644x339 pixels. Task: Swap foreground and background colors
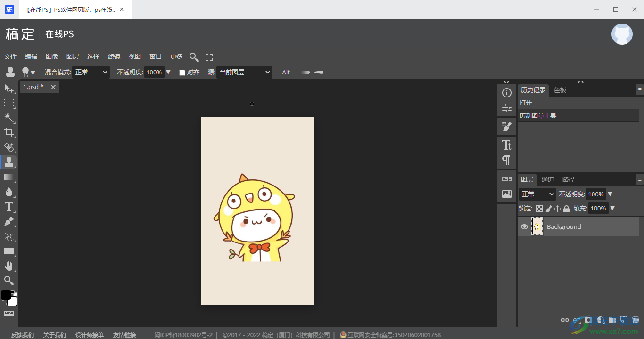point(4,303)
